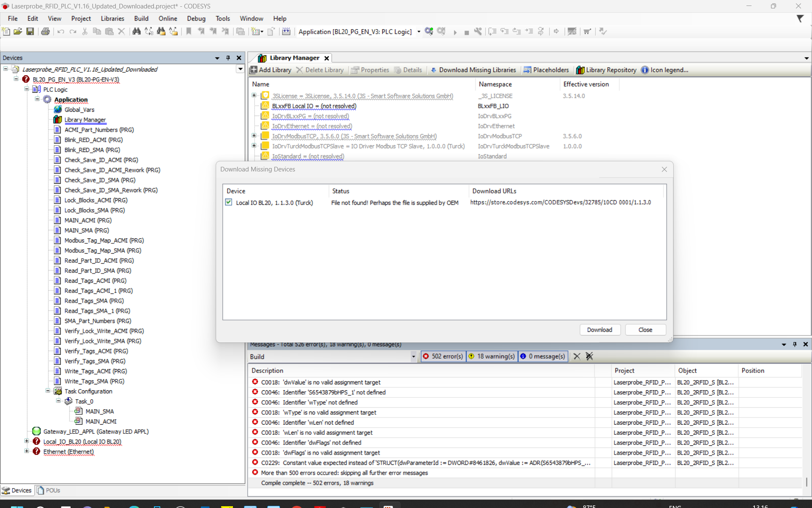Collapse the Task Configuration node
This screenshot has width=812, height=508.
click(48, 391)
